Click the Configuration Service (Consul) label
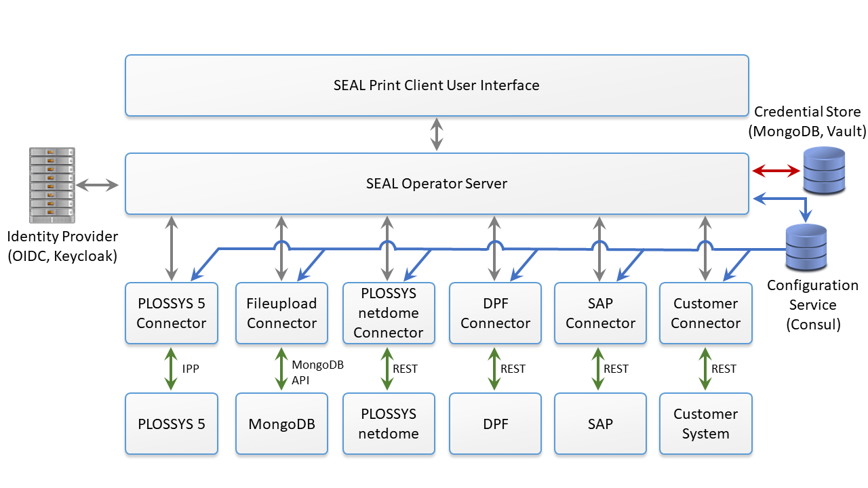Screen dimensions: 868x488 (x=812, y=305)
